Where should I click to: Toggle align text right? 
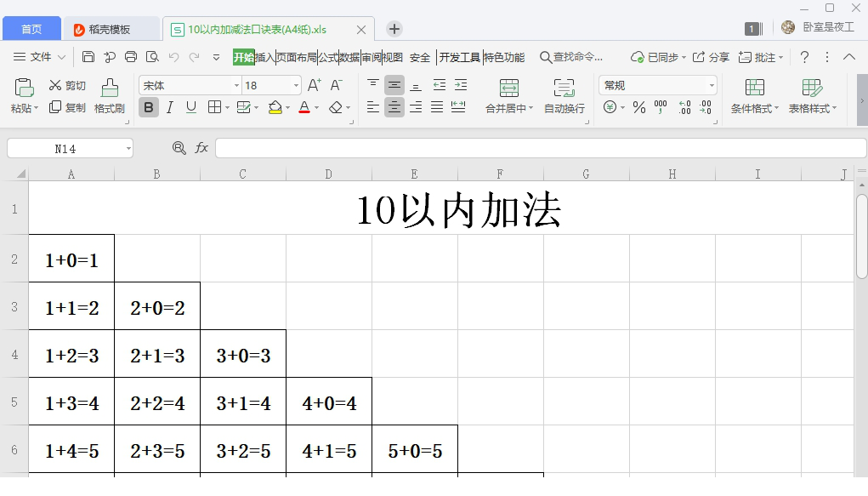(x=416, y=107)
